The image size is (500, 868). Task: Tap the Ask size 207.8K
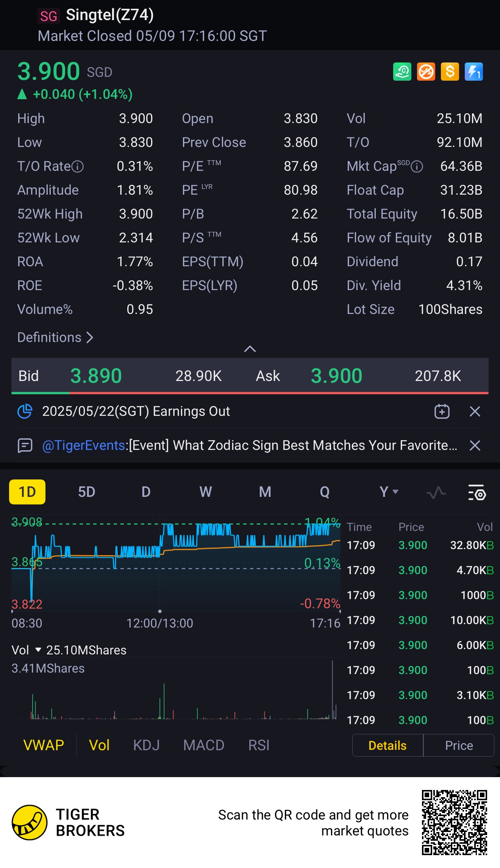[438, 376]
